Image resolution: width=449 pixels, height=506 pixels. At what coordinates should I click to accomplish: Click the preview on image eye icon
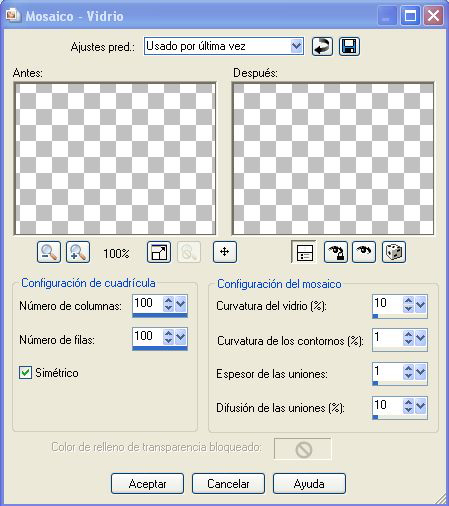coord(364,252)
